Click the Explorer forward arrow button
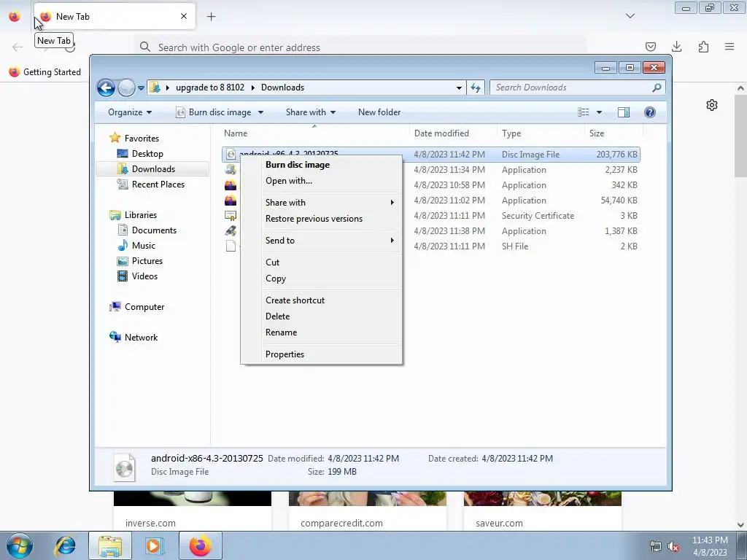747x560 pixels. (x=126, y=87)
